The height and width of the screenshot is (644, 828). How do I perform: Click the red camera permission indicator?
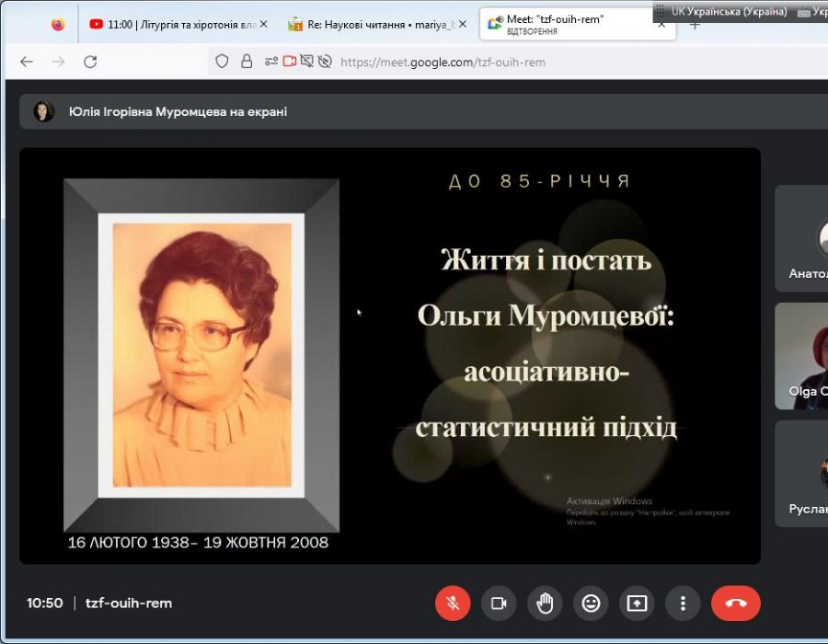[289, 62]
